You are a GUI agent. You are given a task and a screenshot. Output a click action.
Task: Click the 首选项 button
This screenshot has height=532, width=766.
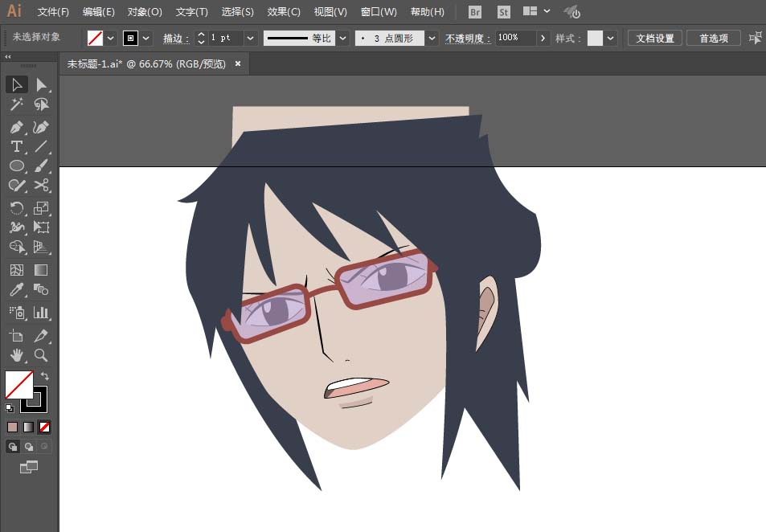(714, 38)
